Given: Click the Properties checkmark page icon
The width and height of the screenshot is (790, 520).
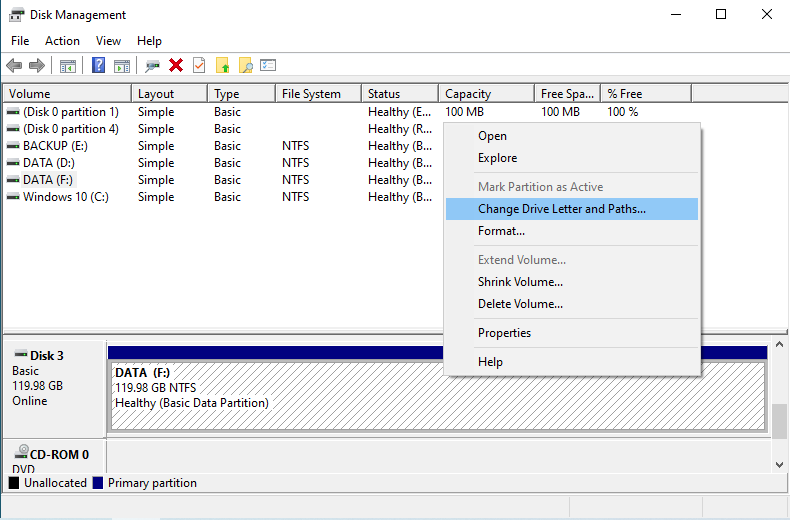Looking at the screenshot, I should [x=199, y=65].
